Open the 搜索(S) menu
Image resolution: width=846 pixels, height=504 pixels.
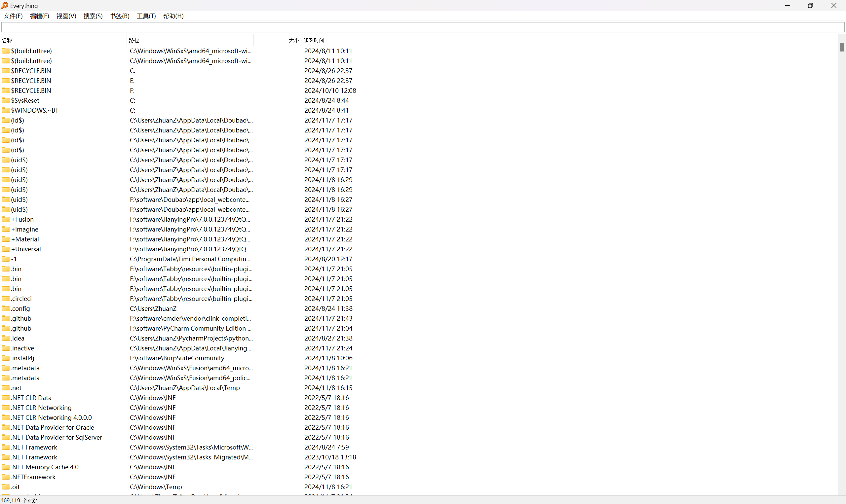coord(93,16)
